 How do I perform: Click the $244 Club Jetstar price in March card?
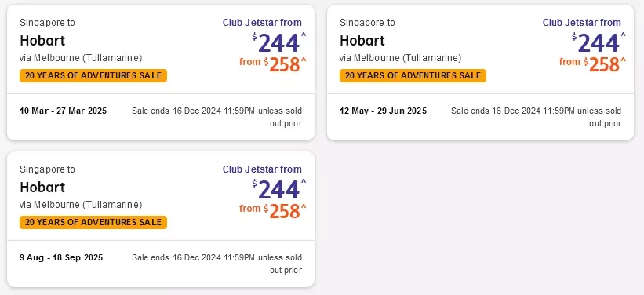coord(279,42)
